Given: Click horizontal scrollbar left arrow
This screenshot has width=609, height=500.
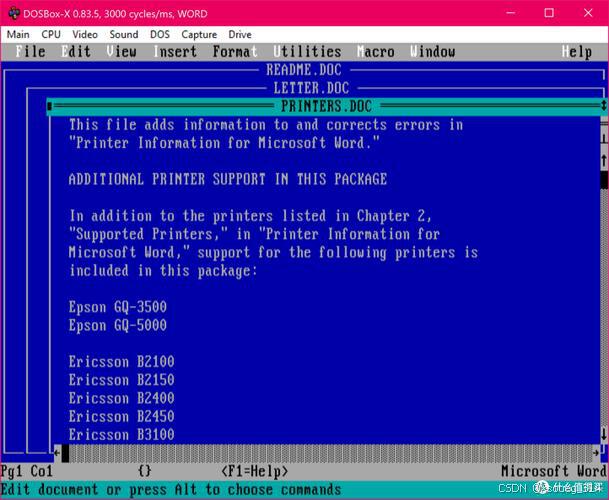Looking at the screenshot, I should [x=57, y=453].
